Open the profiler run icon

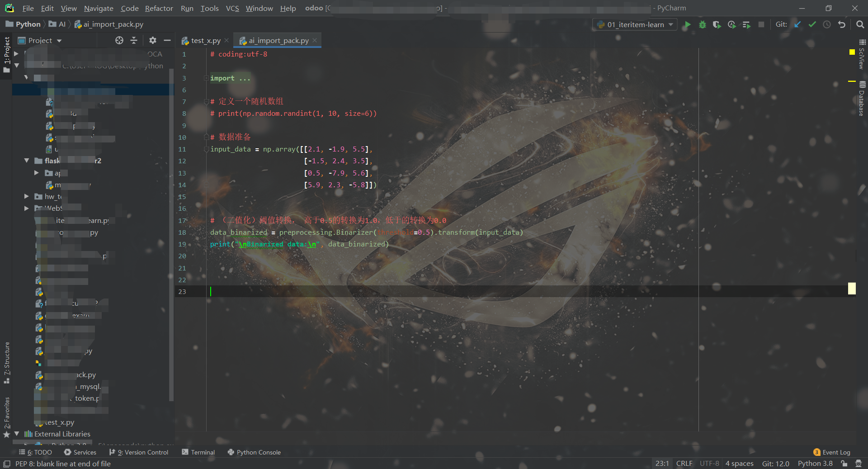point(732,25)
